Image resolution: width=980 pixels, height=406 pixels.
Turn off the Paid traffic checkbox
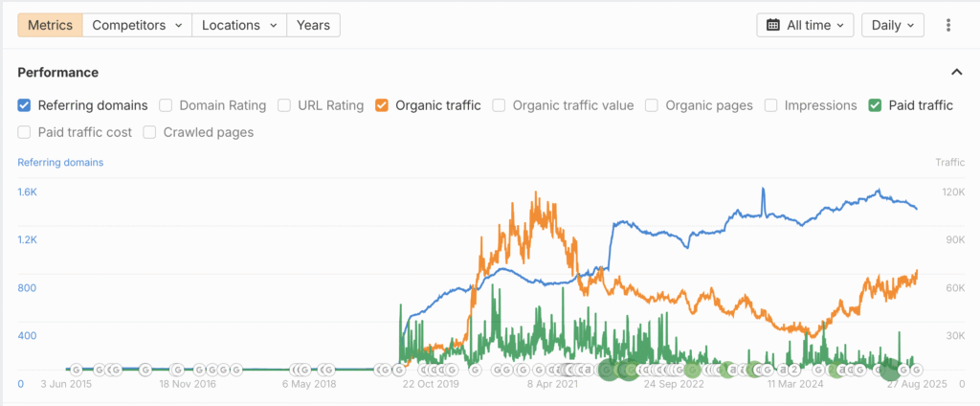pos(876,105)
